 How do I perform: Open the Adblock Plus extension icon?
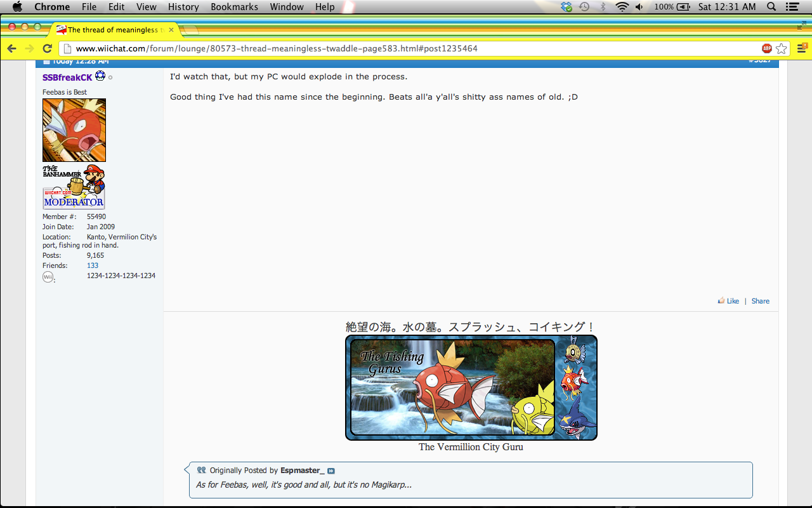click(x=767, y=49)
